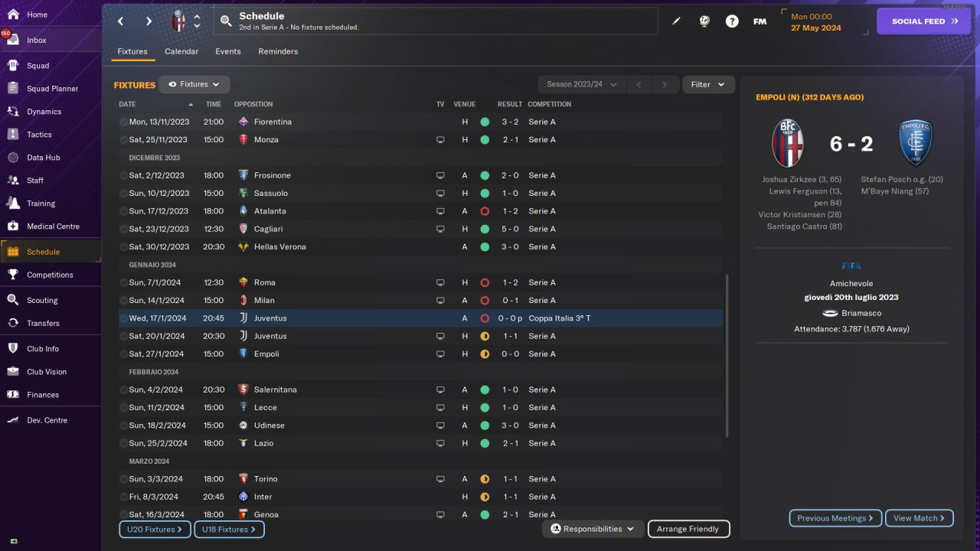Screen dimensions: 980x551
Task: Click the FM logo menu icon
Action: click(x=759, y=21)
